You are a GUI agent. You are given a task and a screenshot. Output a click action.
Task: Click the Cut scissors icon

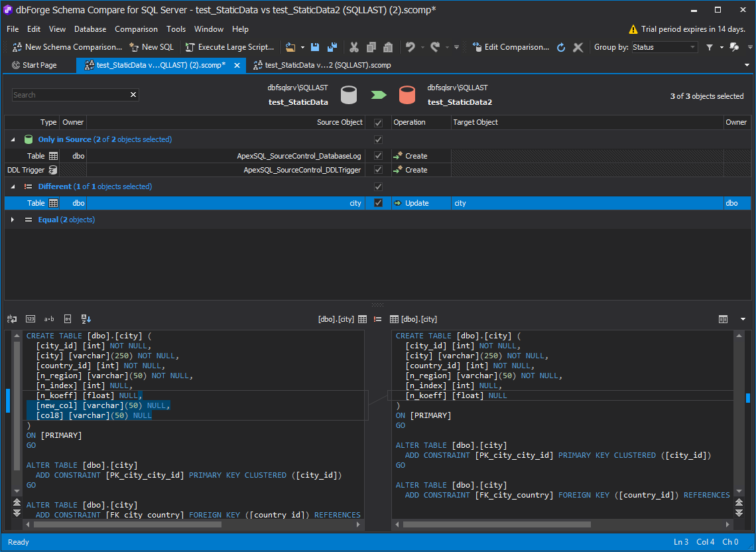[354, 47]
